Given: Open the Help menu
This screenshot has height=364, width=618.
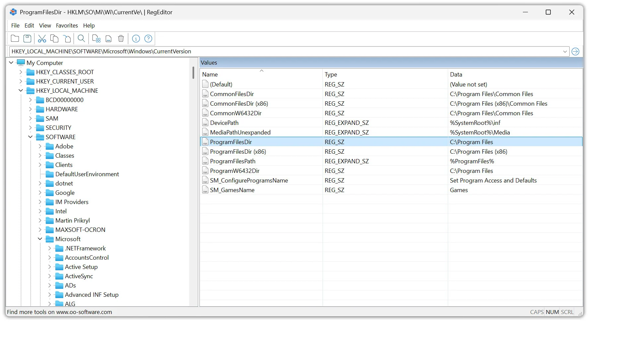Looking at the screenshot, I should click(89, 26).
